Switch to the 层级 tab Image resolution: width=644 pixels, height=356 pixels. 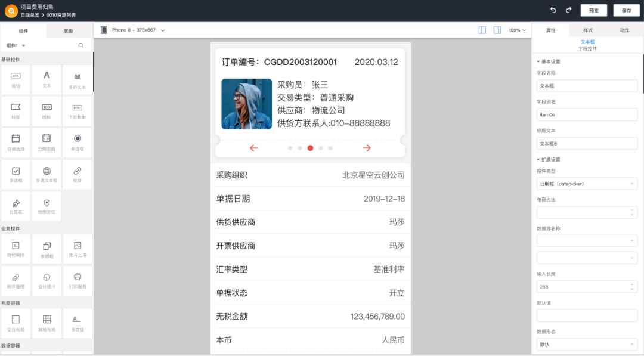tap(69, 31)
